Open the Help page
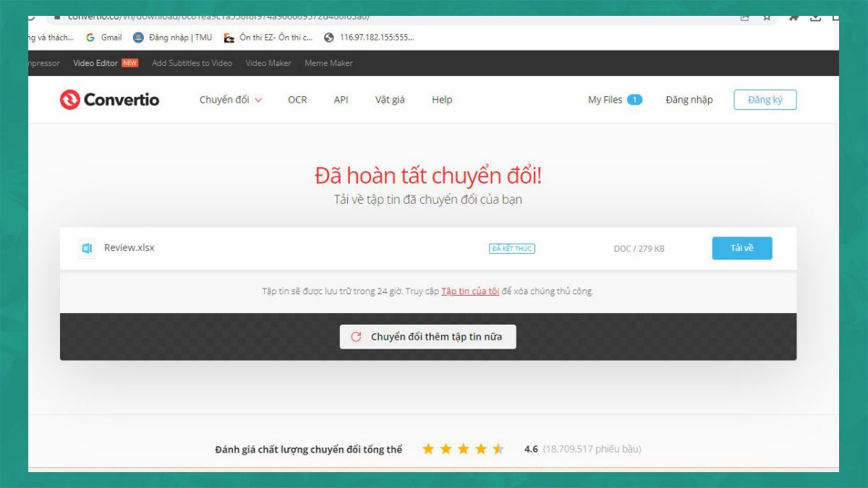The height and width of the screenshot is (488, 868). [442, 100]
